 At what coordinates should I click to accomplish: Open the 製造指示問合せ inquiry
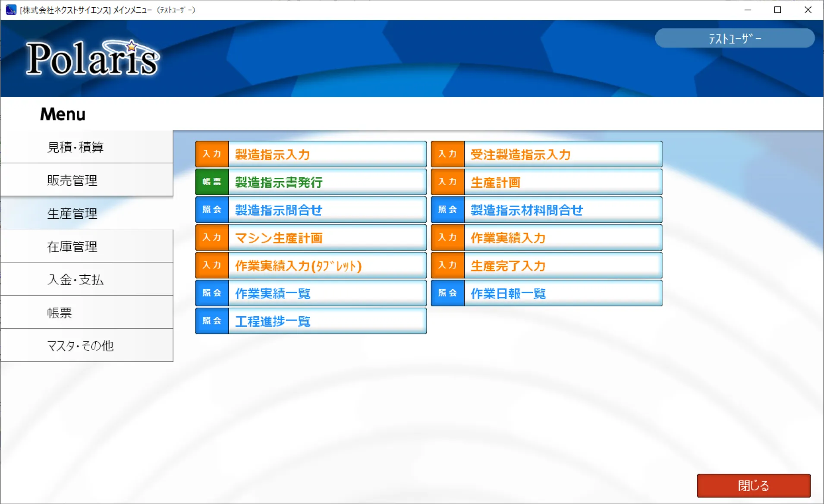(311, 210)
